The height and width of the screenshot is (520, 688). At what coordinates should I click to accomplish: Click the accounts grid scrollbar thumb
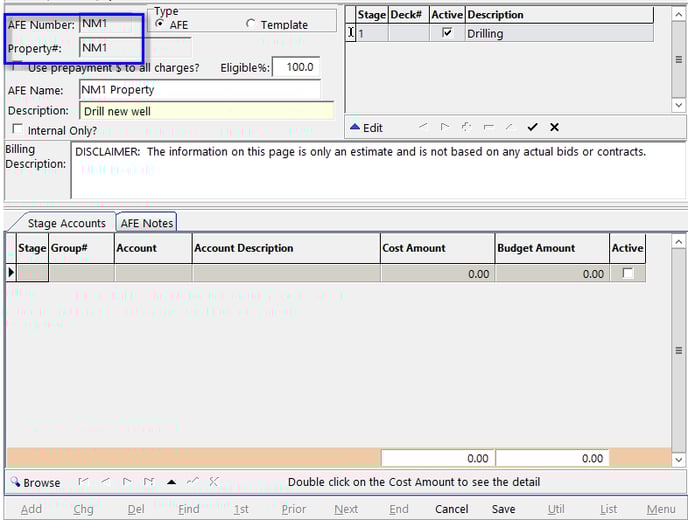[678, 350]
